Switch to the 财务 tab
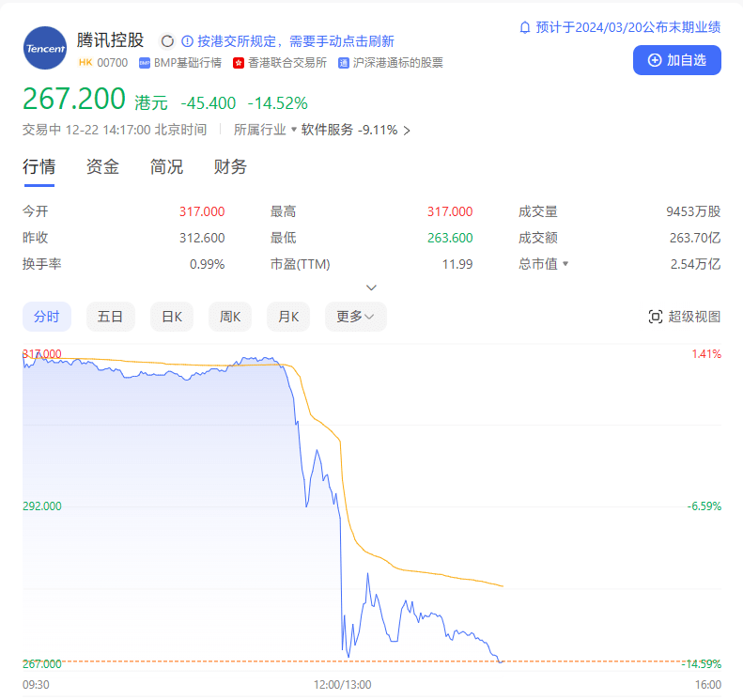The width and height of the screenshot is (743, 700). (230, 167)
